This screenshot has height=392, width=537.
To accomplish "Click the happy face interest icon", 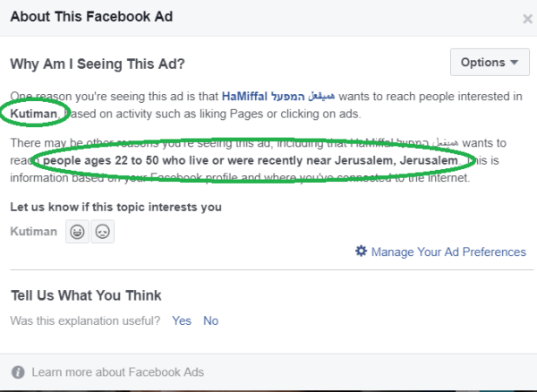I will tap(77, 233).
